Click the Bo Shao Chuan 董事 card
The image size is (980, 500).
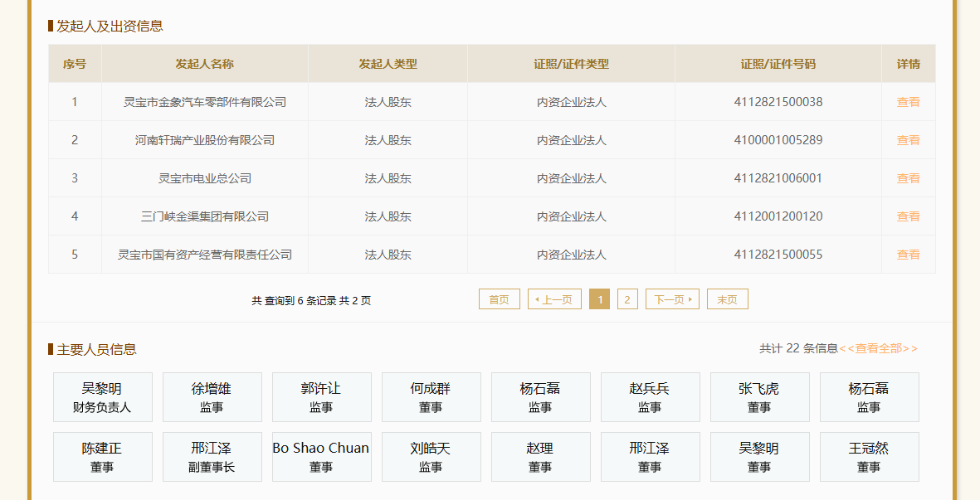pyautogui.click(x=321, y=457)
